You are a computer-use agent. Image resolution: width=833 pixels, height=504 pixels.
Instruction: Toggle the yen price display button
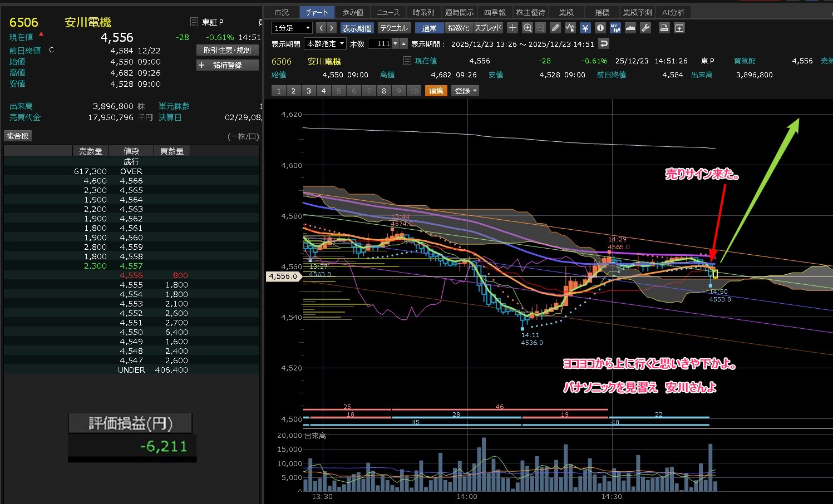(x=585, y=28)
